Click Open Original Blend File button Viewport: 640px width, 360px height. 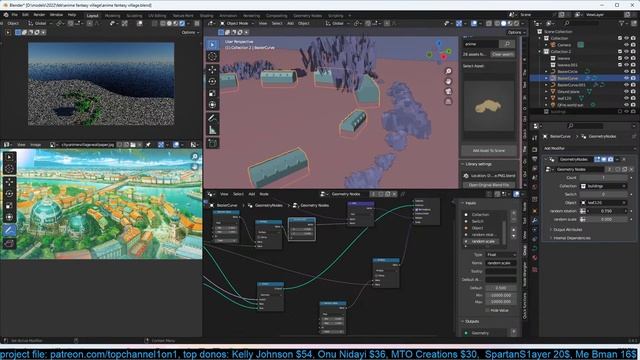(489, 185)
